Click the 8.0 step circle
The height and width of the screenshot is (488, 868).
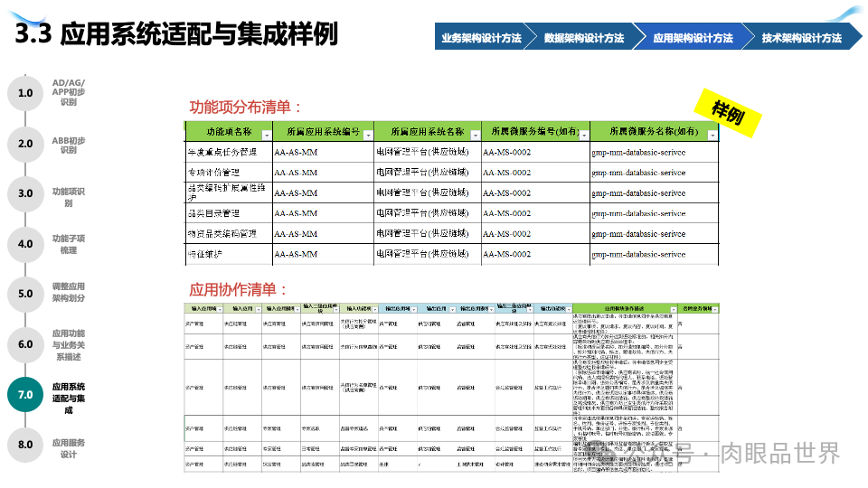pos(25,445)
